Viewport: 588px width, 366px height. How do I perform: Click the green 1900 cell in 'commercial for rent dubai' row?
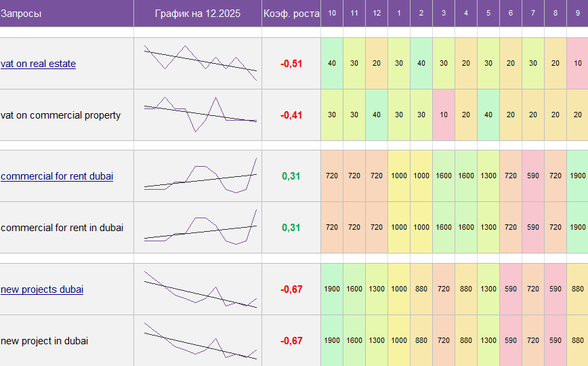coord(577,176)
